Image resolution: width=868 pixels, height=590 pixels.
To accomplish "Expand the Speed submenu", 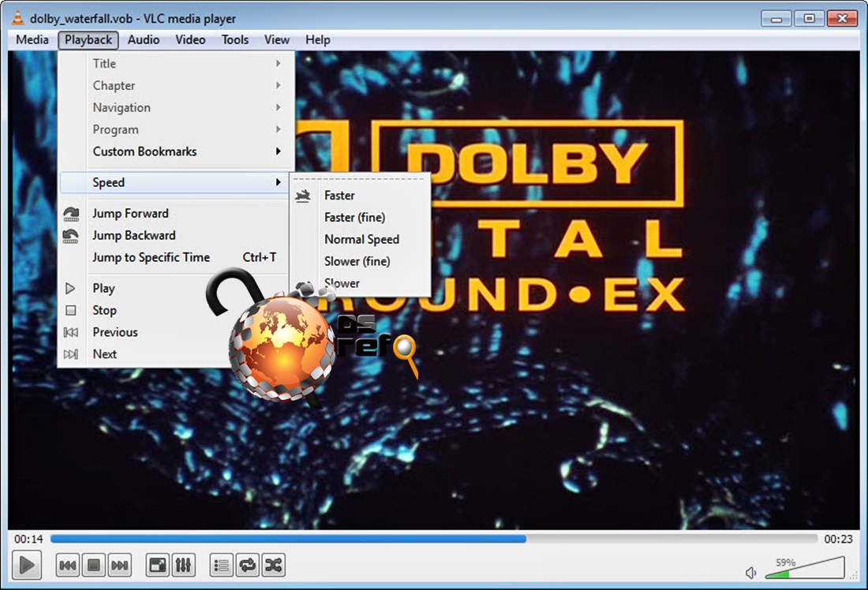I will click(x=176, y=182).
